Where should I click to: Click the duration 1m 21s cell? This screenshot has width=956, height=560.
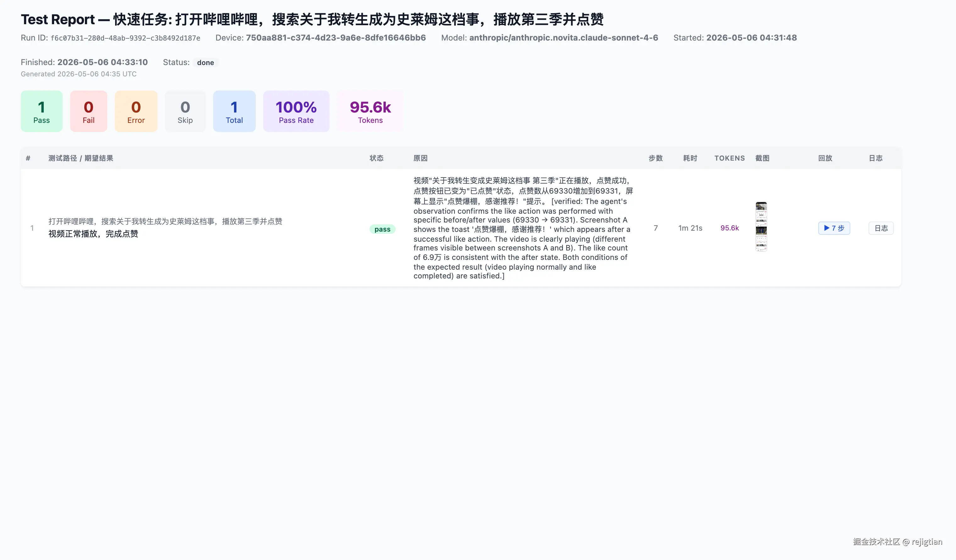690,228
